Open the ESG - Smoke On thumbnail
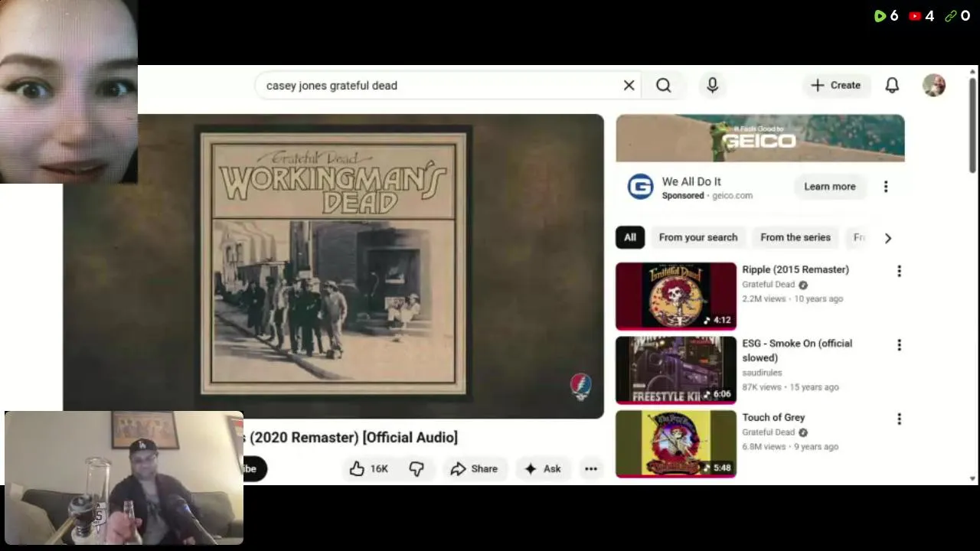The image size is (980, 551). 676,370
